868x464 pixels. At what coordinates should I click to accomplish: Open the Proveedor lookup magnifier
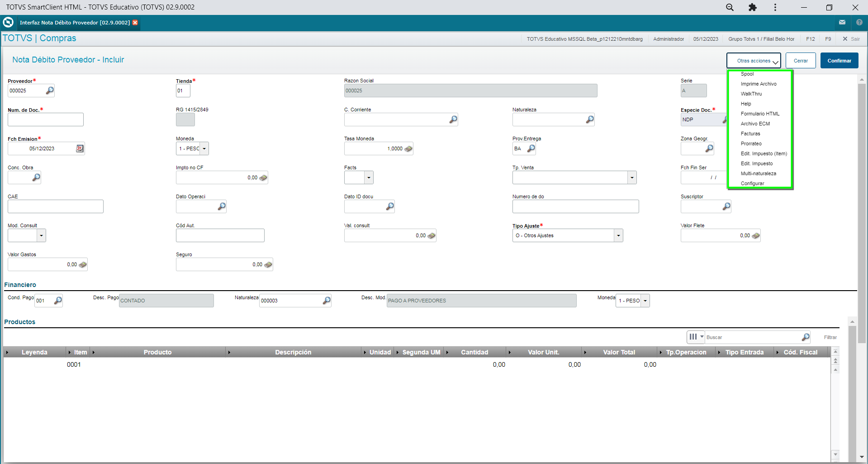tap(50, 91)
